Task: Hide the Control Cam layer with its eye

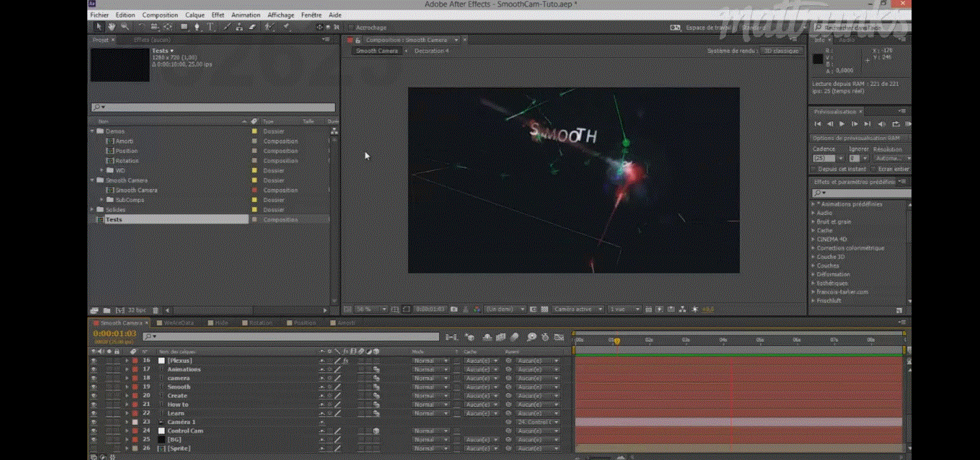Action: coord(94,431)
